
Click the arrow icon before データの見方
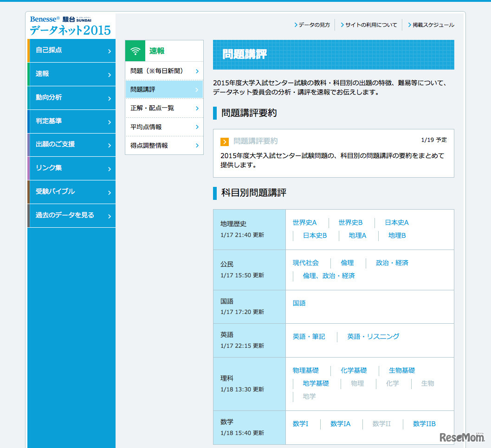click(x=296, y=25)
